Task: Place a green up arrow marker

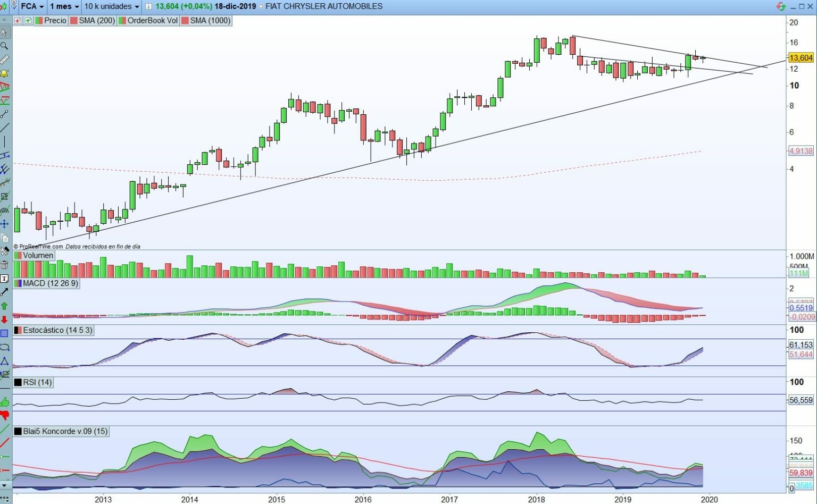Action: coord(4,306)
